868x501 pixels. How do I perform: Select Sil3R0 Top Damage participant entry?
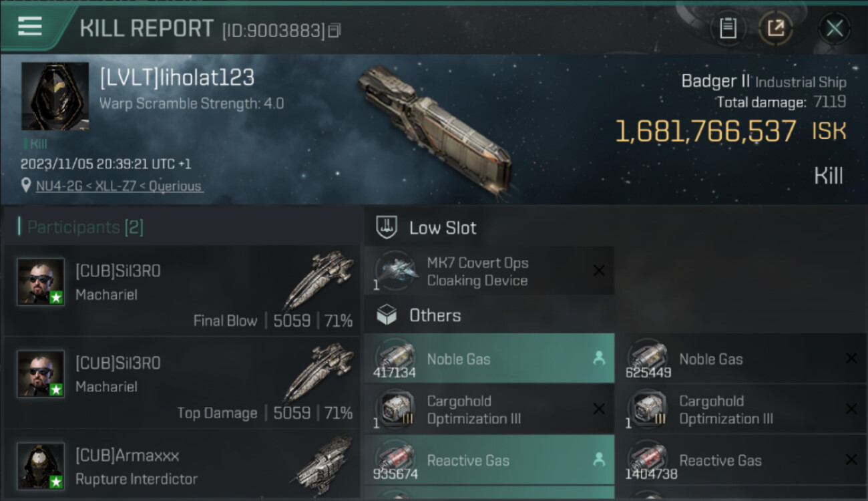point(182,383)
